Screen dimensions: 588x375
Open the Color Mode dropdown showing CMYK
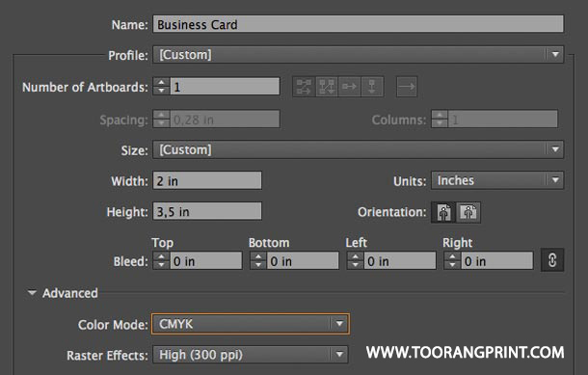251,324
